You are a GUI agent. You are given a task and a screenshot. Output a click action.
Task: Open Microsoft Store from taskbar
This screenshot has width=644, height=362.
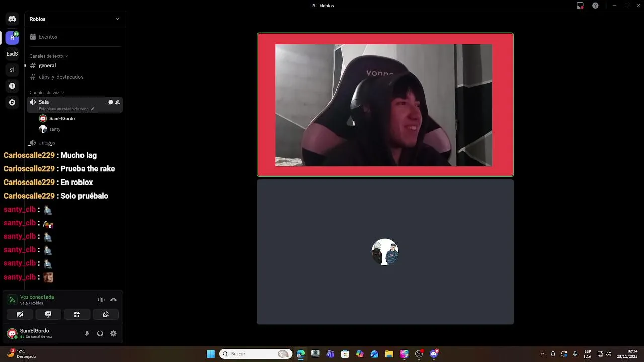coord(345,354)
